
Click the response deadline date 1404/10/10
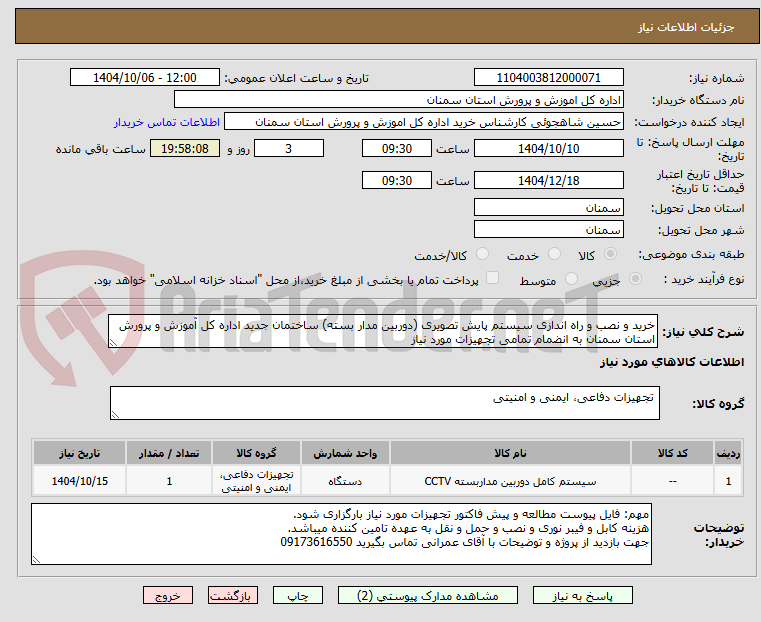tap(548, 148)
